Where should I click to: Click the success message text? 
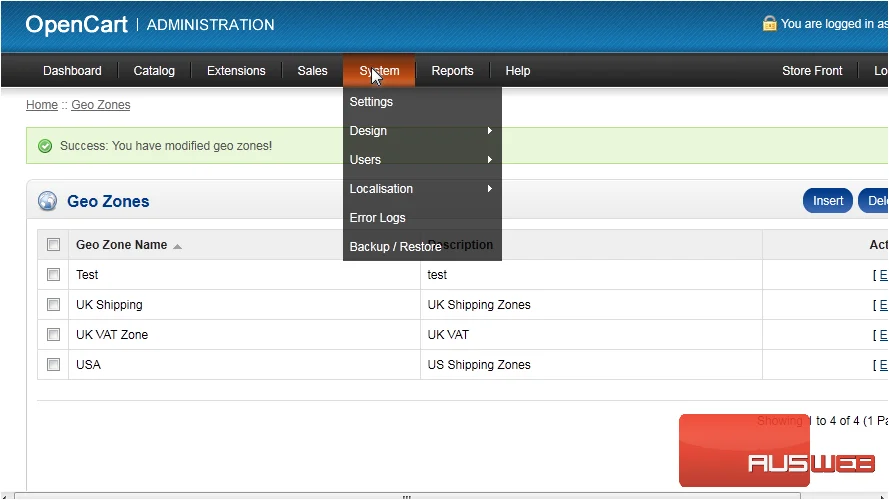pos(166,146)
